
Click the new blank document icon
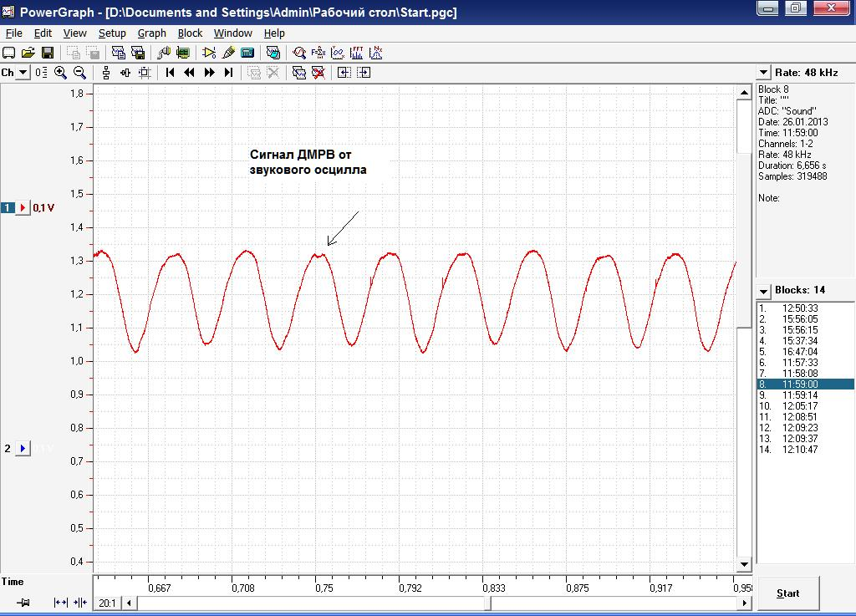pos(8,53)
